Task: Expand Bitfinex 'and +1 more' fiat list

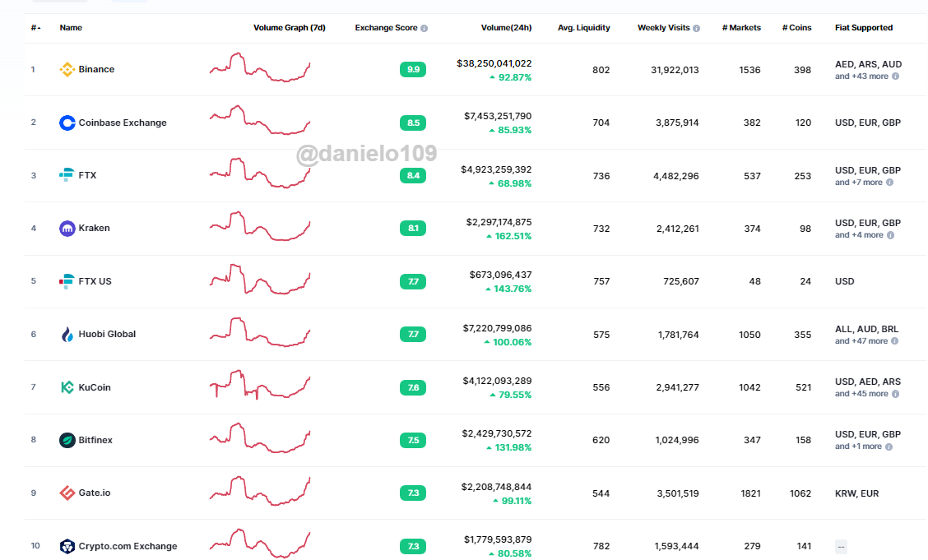Action: (x=858, y=447)
